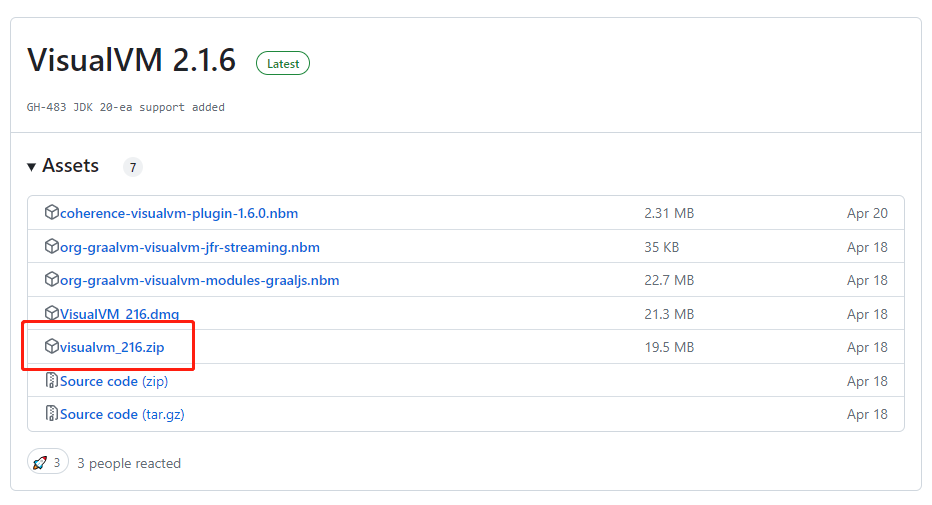
Task: Click the Apr 18 date in Source code (zip) row
Action: pos(867,381)
